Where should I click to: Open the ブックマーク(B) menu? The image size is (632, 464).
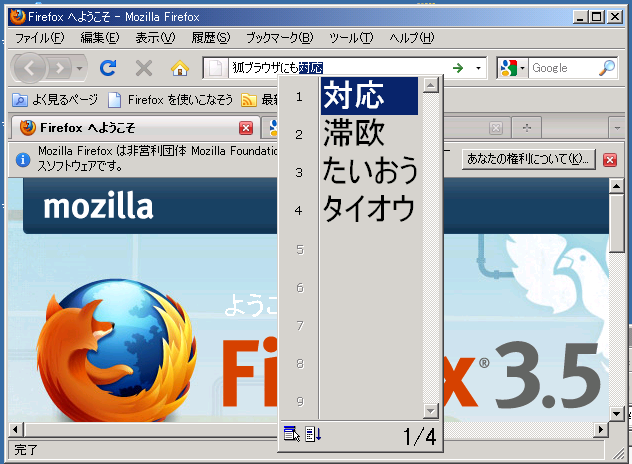click(279, 38)
